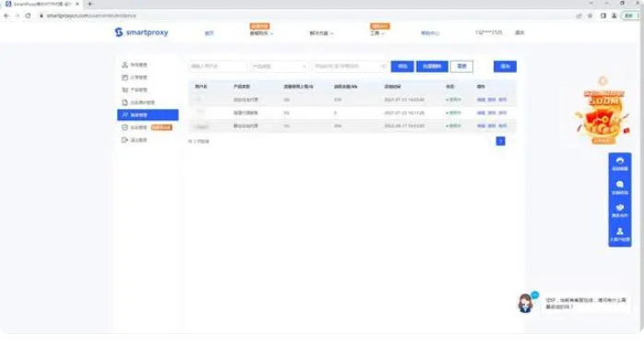This screenshot has width=644, height=347.
Task: Click first action link in the row with 229
Action: pyautogui.click(x=481, y=100)
